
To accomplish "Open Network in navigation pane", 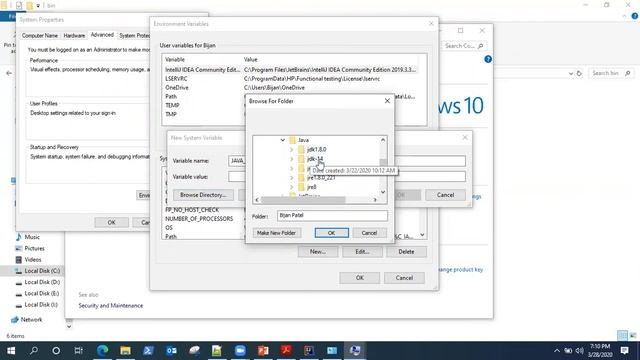I will coord(31,320).
